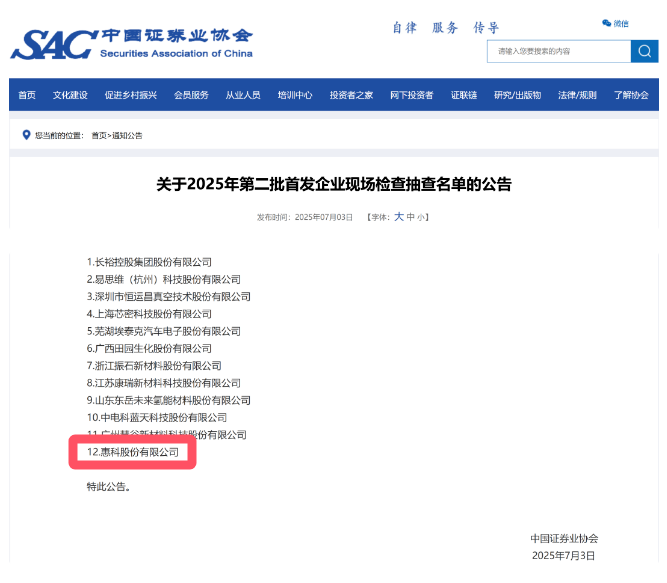Click list item 3.深圳市恒运昌真空技术股份有限公司
Viewport: 667px width, 583px height.
168,296
